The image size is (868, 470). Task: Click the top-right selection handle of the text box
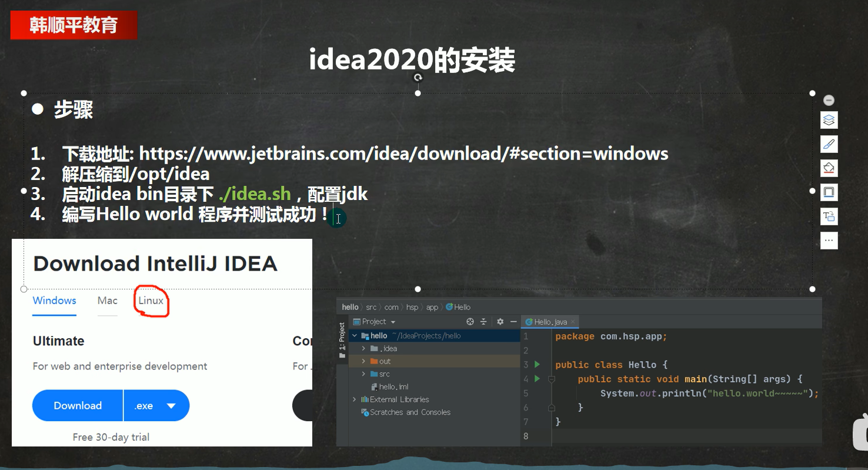pyautogui.click(x=812, y=93)
